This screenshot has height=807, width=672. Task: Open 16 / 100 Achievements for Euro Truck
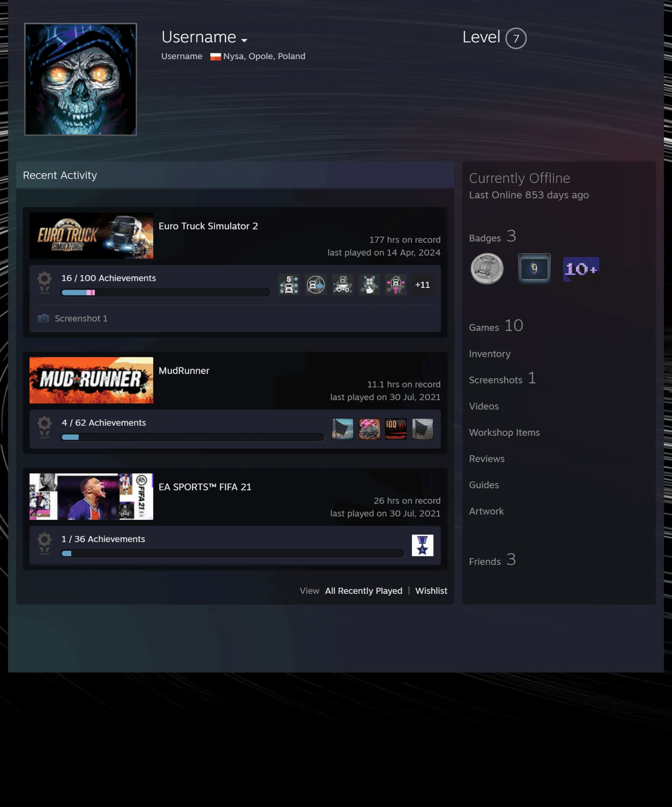[x=109, y=278]
